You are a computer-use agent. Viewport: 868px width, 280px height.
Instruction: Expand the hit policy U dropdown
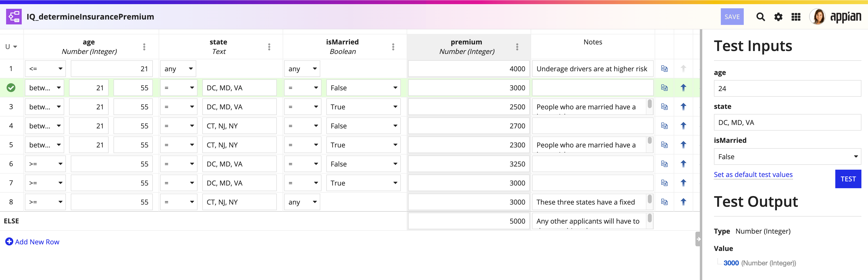(x=11, y=47)
